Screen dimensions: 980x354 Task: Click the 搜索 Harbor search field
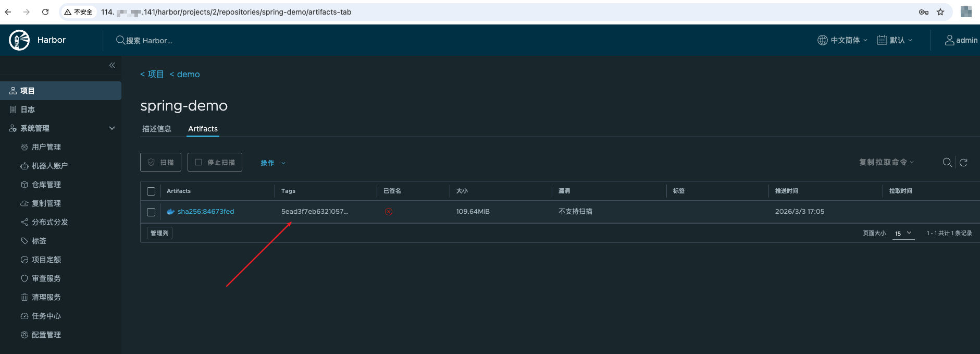tap(150, 41)
